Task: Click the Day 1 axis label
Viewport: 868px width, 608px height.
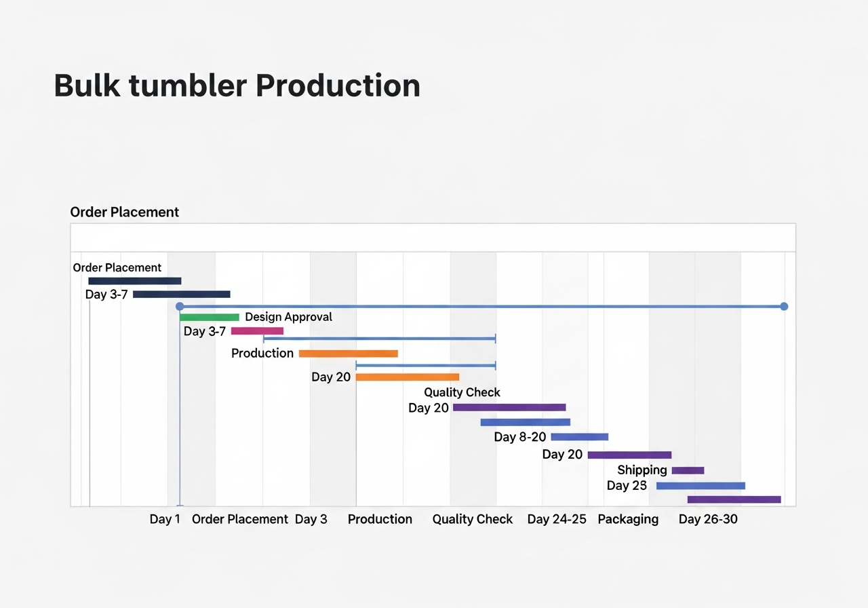Action: tap(165, 519)
